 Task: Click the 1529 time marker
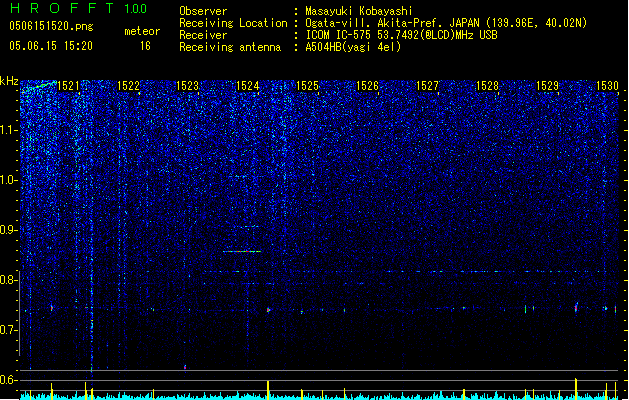tap(547, 86)
